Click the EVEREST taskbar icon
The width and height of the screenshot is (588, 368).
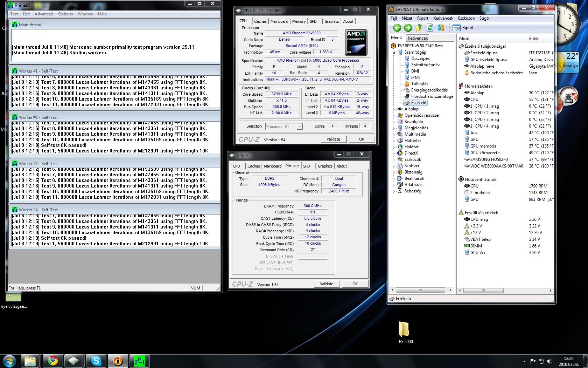tap(118, 361)
